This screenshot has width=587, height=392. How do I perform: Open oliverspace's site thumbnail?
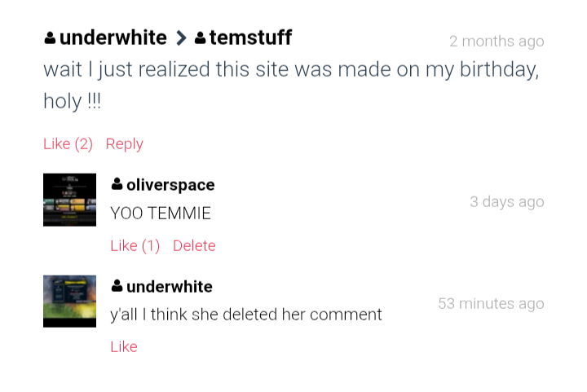[69, 200]
